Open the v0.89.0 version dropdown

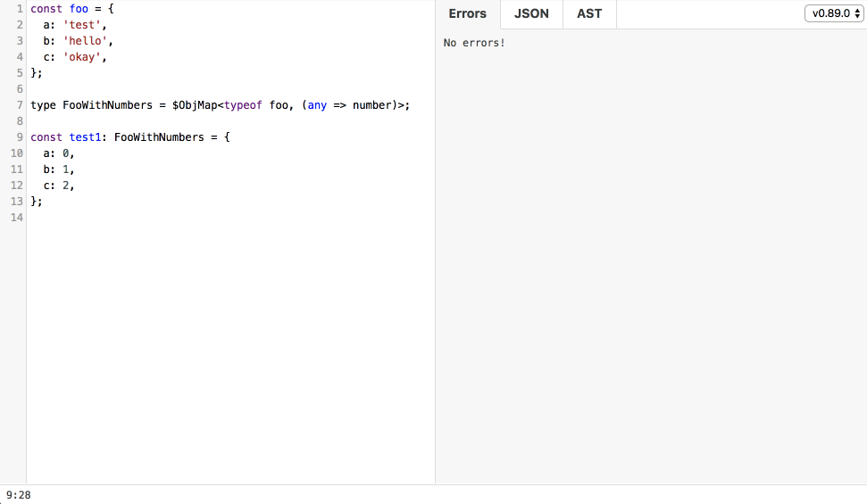[834, 13]
